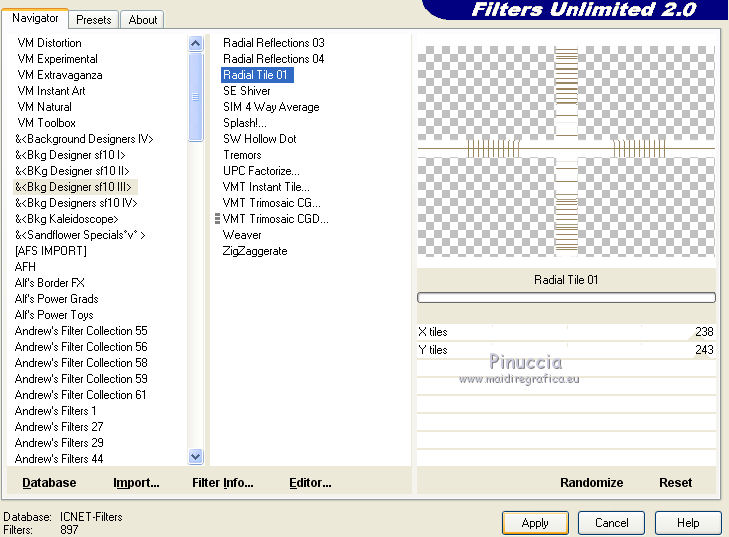The width and height of the screenshot is (729, 537).
Task: Select Alf's Power Grads category
Action: pos(56,299)
